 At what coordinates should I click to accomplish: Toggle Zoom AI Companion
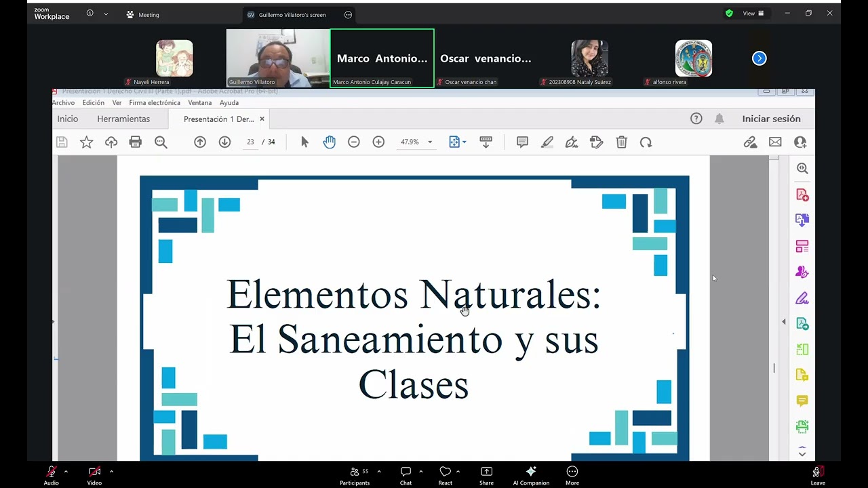coord(531,475)
